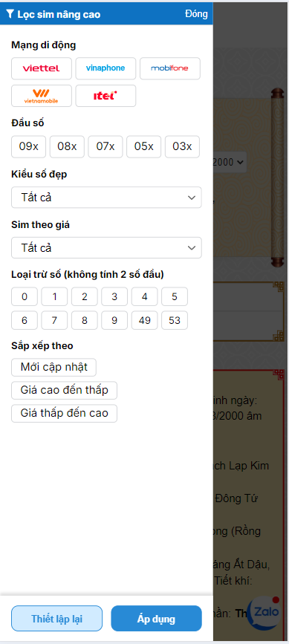Open the Kiểu số đẹp dropdown
Viewport: 289px width, 644px height.
(106, 198)
